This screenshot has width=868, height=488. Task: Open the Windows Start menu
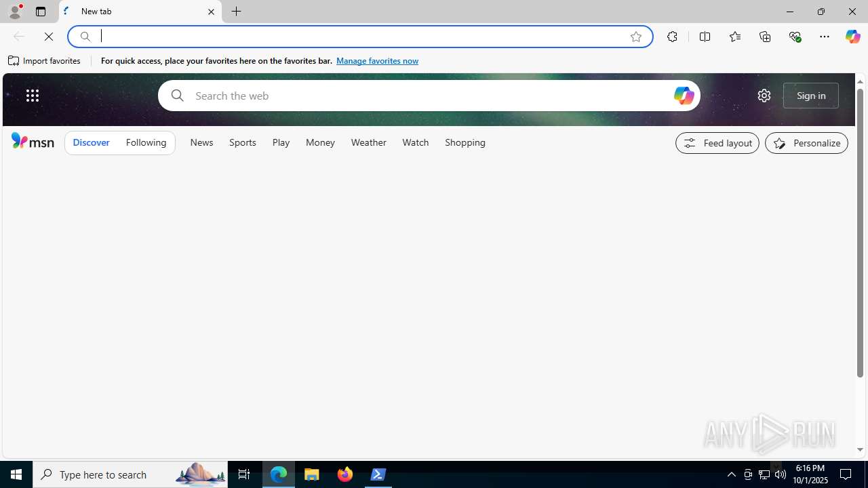tap(16, 474)
